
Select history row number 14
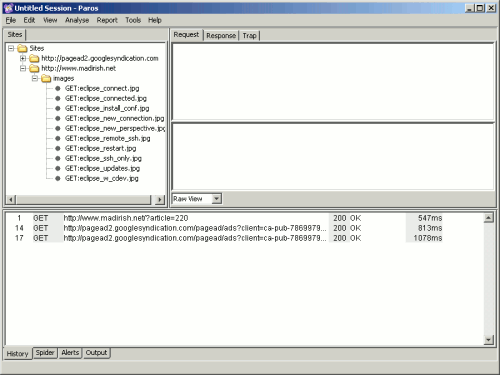click(225, 228)
